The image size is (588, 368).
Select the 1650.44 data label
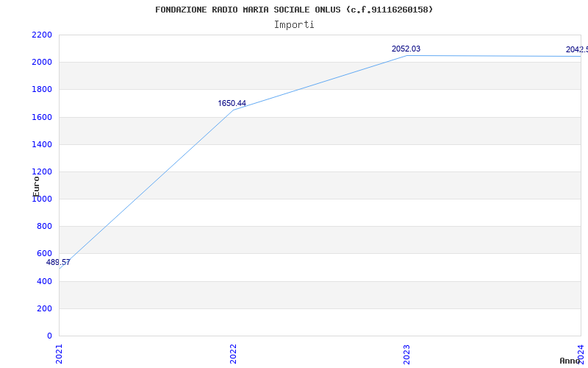232,103
